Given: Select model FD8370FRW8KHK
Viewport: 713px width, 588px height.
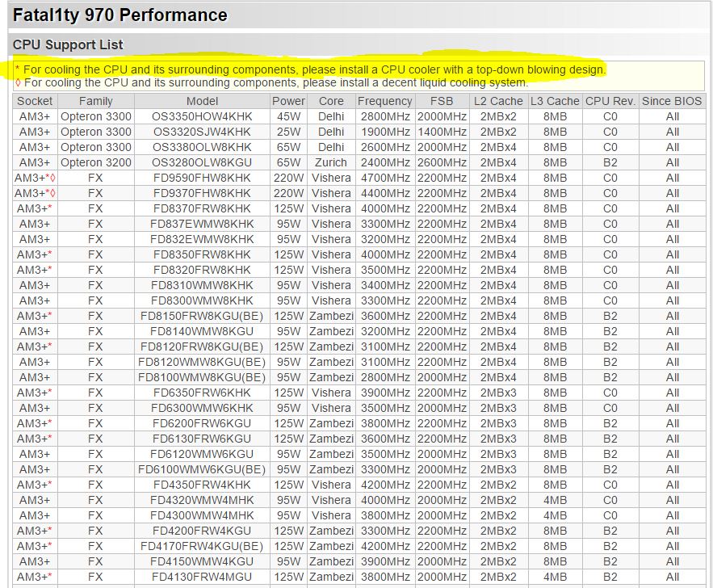Looking at the screenshot, I should click(x=202, y=208).
